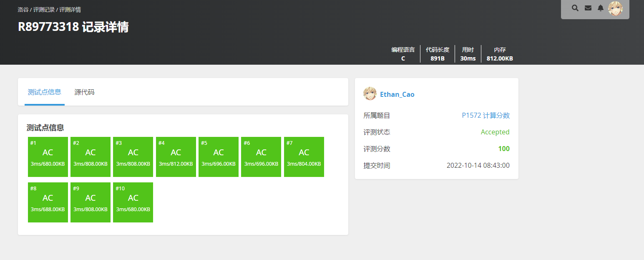Click the submission time 2022-10-14 08:43:00
This screenshot has height=260, width=644.
click(x=478, y=166)
